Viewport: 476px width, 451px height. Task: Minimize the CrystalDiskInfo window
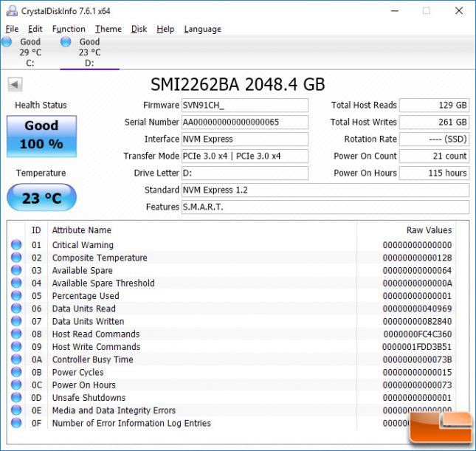[395, 11]
